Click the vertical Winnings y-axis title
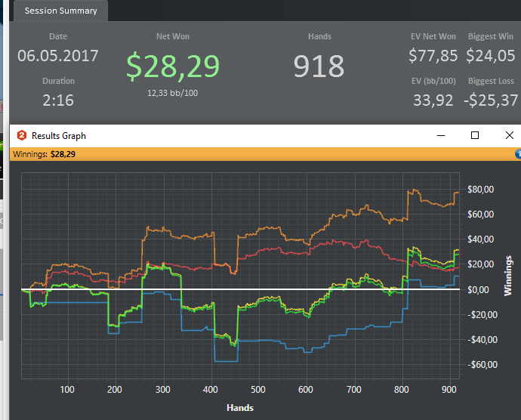The height and width of the screenshot is (420, 521). point(508,276)
